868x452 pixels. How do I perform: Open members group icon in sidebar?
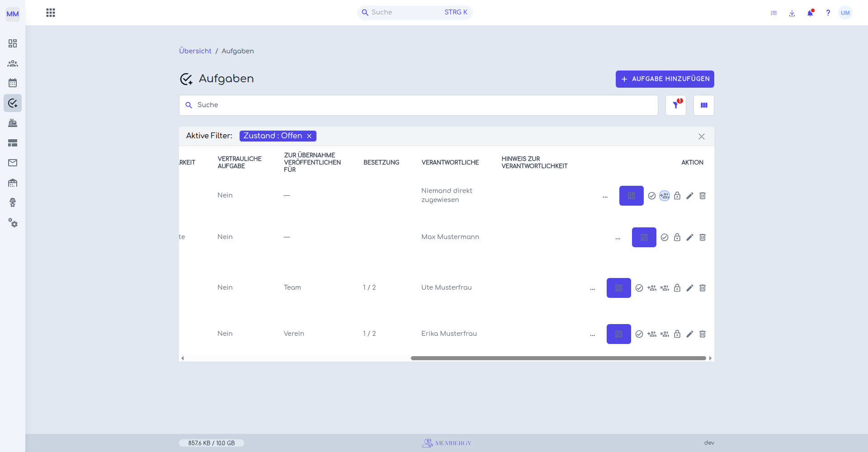(x=13, y=63)
